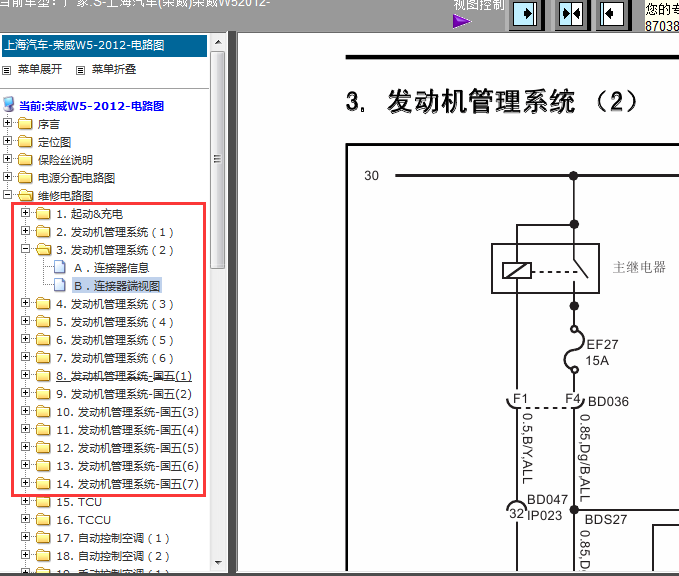Expand the 12. 发动机管理系统-国五(5) node

pos(25,447)
